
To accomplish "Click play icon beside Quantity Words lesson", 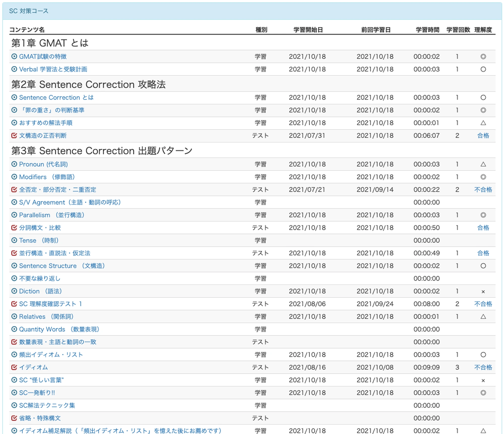I will pos(14,329).
